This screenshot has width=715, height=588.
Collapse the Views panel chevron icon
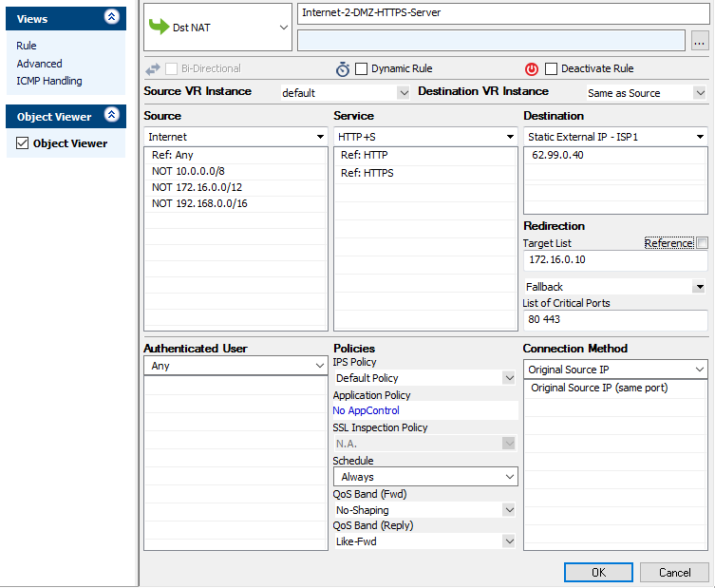click(112, 17)
